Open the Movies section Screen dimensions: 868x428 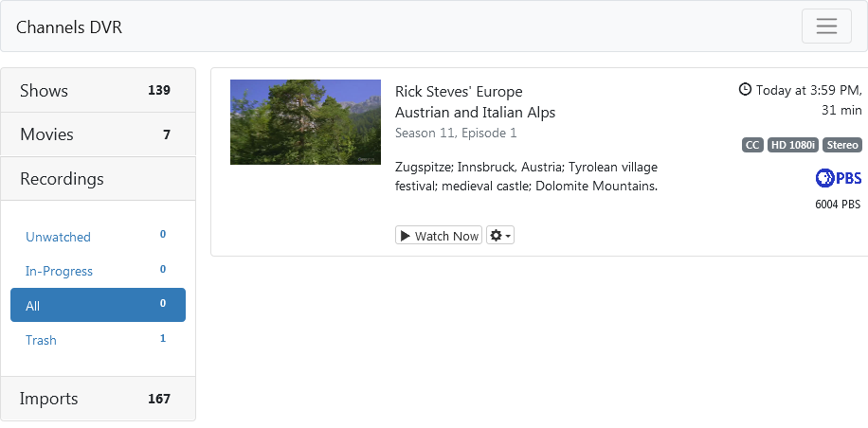point(46,134)
